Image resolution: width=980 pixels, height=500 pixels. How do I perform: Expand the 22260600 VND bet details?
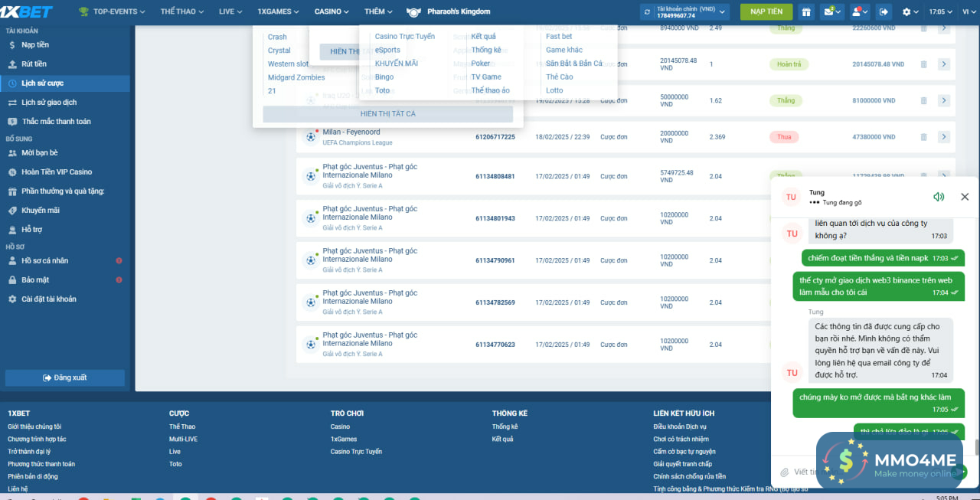[944, 28]
